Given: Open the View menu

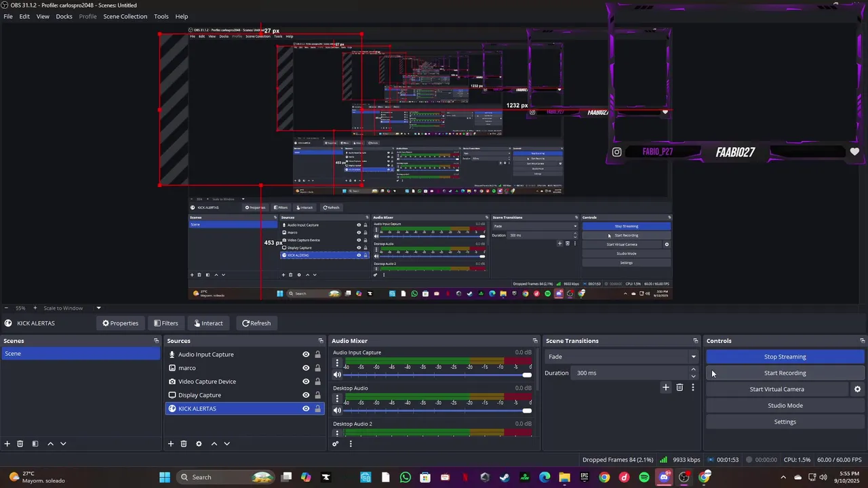Looking at the screenshot, I should (x=43, y=16).
